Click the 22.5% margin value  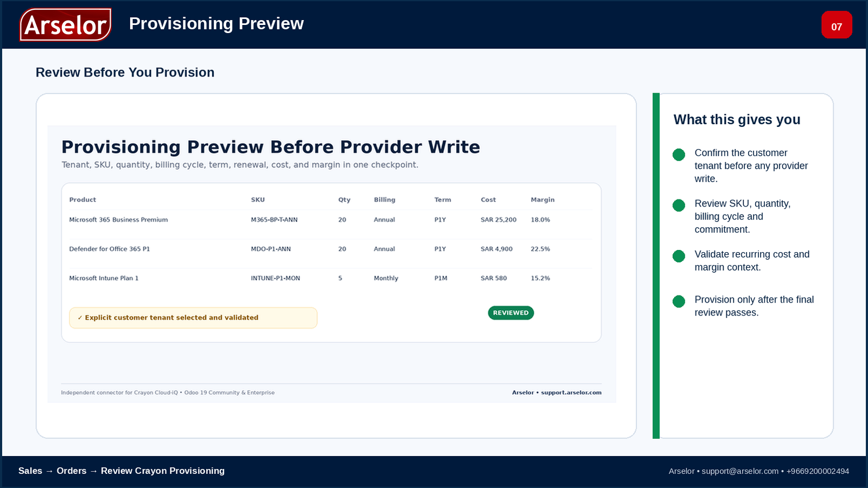point(540,249)
